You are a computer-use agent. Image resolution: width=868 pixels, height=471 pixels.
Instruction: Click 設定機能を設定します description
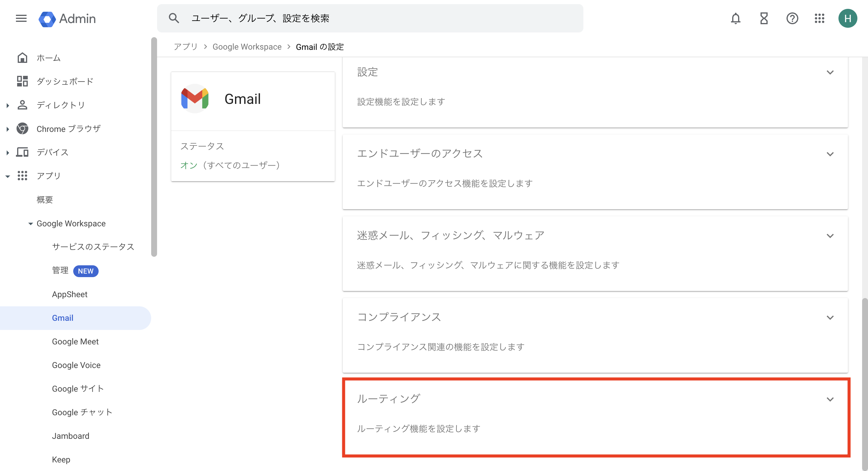tap(401, 102)
